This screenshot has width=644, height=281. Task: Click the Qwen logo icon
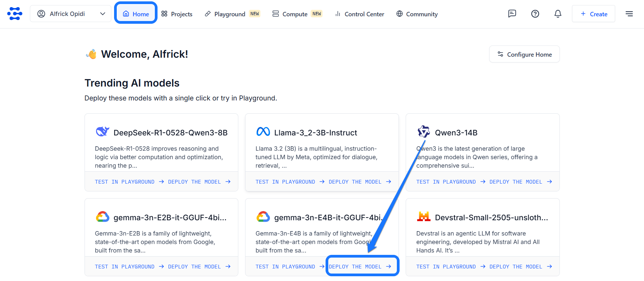point(424,132)
